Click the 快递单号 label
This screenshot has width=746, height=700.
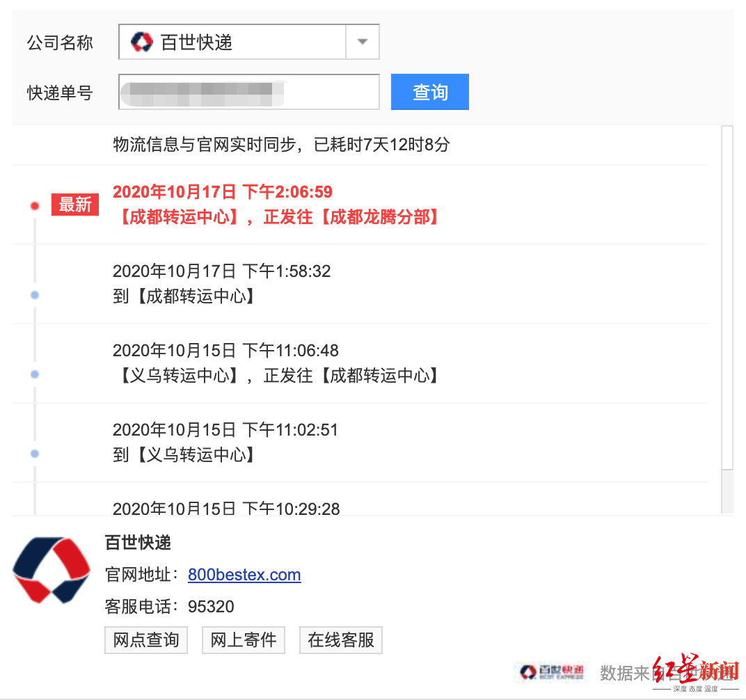tap(60, 93)
